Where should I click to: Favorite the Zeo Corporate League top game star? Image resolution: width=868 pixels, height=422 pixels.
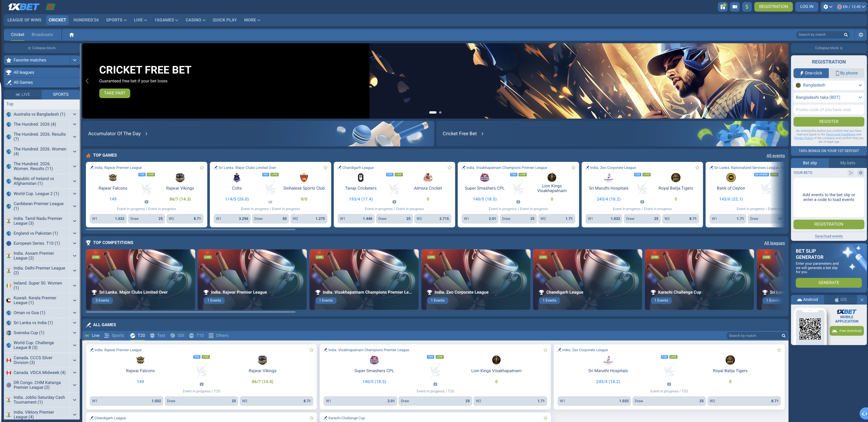click(x=697, y=168)
